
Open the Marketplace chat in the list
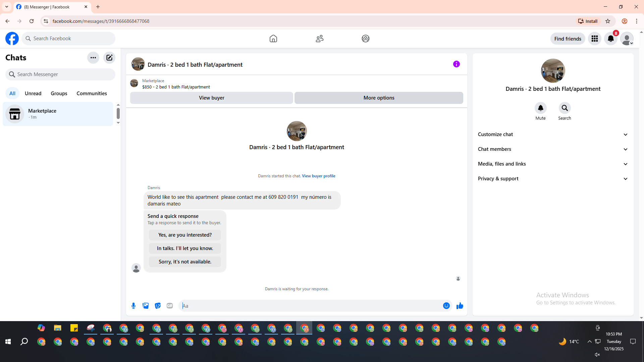(58, 114)
